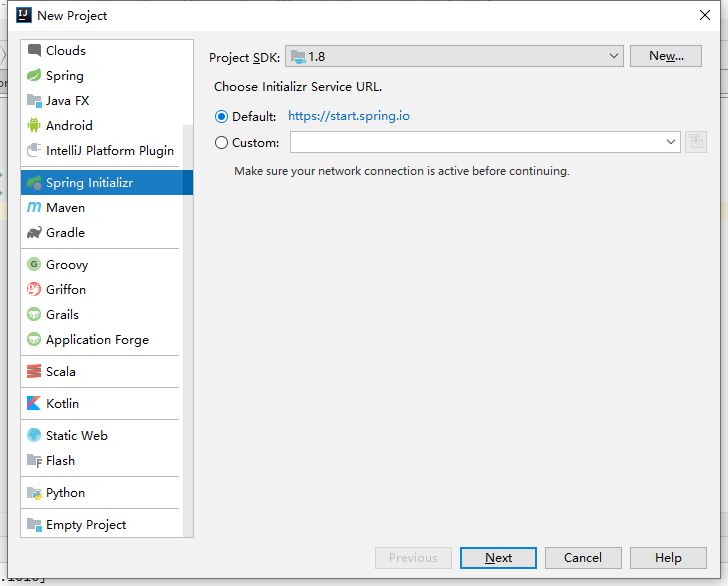This screenshot has height=586, width=728.
Task: Select the Gradle elephant icon
Action: pos(34,233)
